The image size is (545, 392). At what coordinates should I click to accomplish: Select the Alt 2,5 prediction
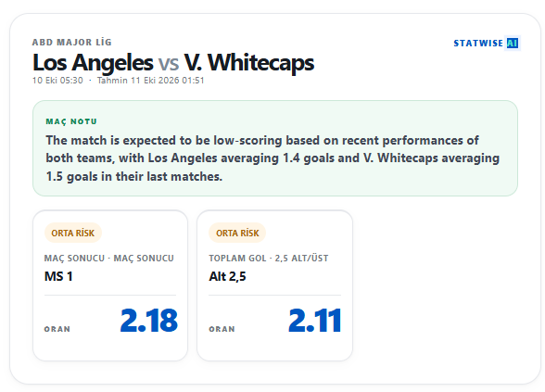(227, 276)
